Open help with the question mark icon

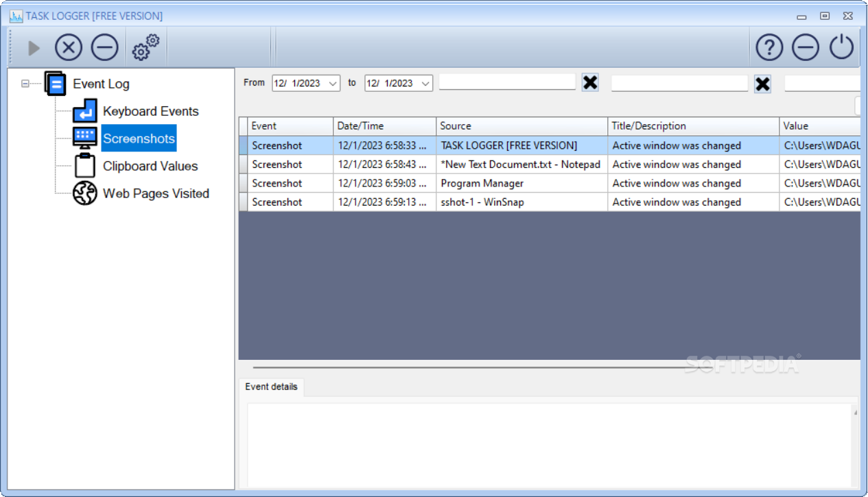pos(770,48)
